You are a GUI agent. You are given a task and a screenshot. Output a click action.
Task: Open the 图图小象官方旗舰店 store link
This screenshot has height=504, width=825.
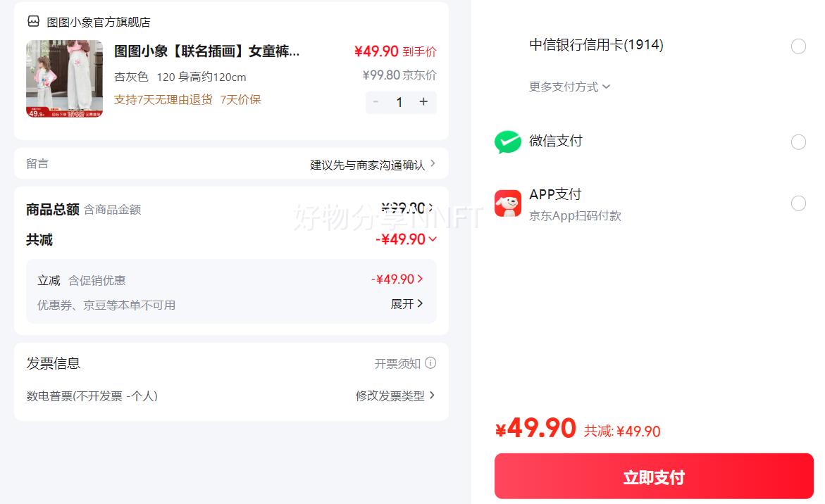(99, 22)
